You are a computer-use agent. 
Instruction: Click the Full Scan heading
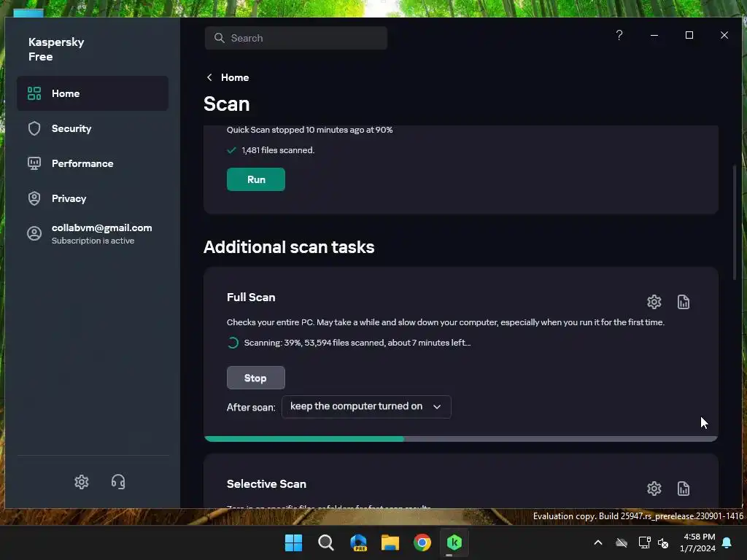pos(251,297)
